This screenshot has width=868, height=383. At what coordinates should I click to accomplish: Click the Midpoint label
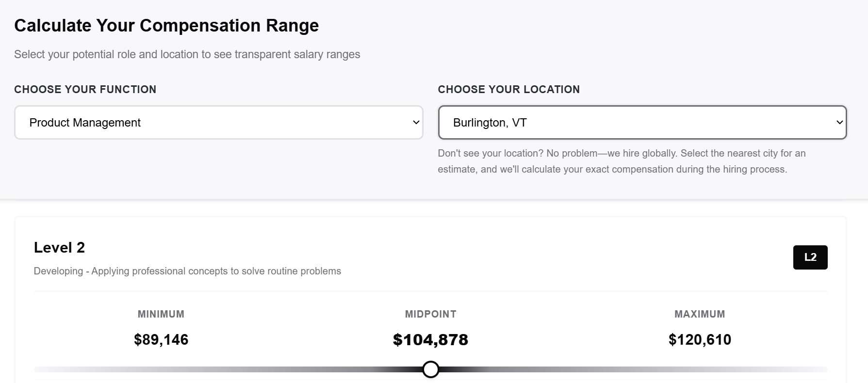pos(430,314)
